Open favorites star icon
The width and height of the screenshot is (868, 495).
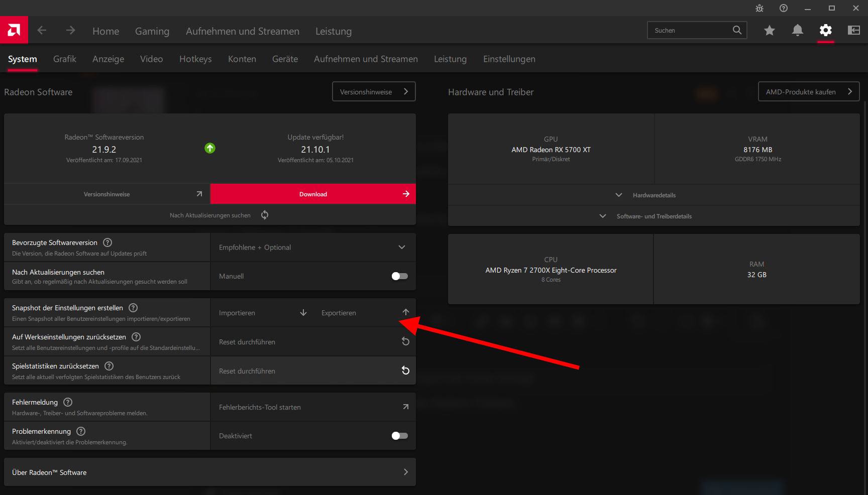tap(769, 31)
